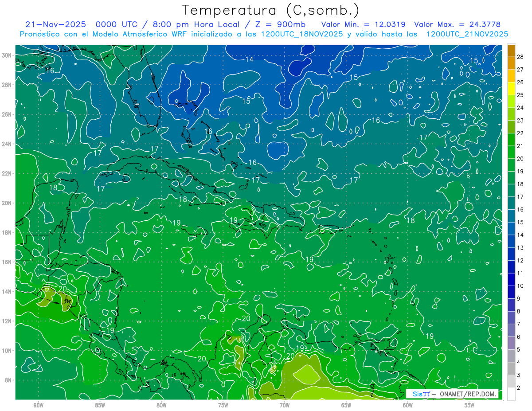Click '8:00 pm Hora Local' text
Image resolution: width=532 pixels, height=411 pixels.
196,24
